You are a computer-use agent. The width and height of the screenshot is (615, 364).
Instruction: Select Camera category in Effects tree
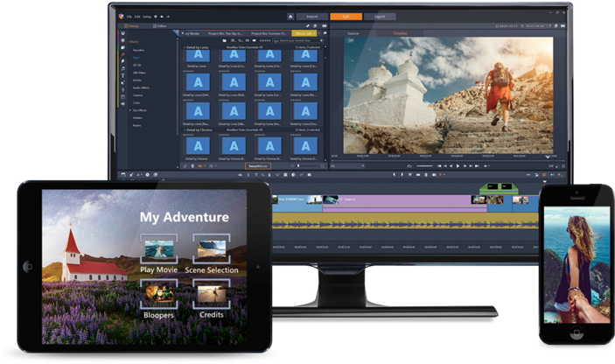tap(137, 95)
